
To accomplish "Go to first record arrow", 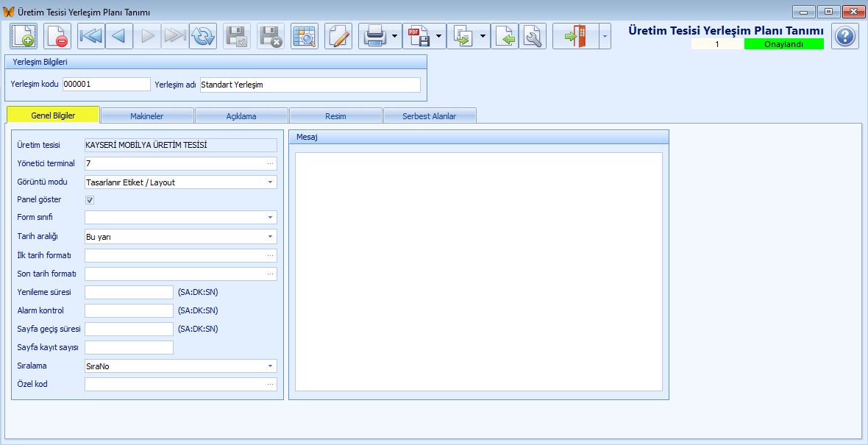I will [x=90, y=37].
